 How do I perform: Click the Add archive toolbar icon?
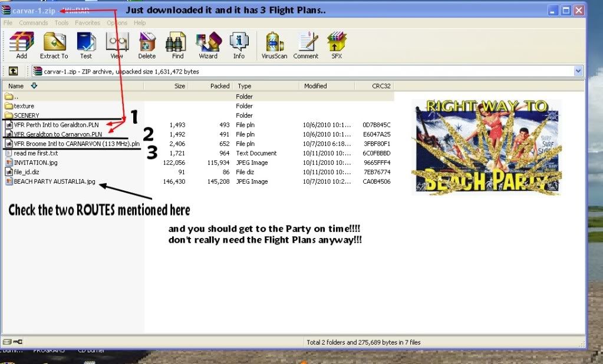click(x=21, y=45)
